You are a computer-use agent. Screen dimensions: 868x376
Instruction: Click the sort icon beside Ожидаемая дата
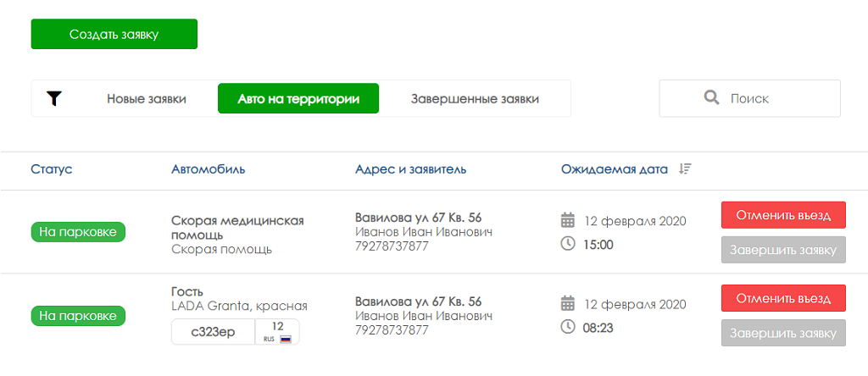click(x=685, y=169)
